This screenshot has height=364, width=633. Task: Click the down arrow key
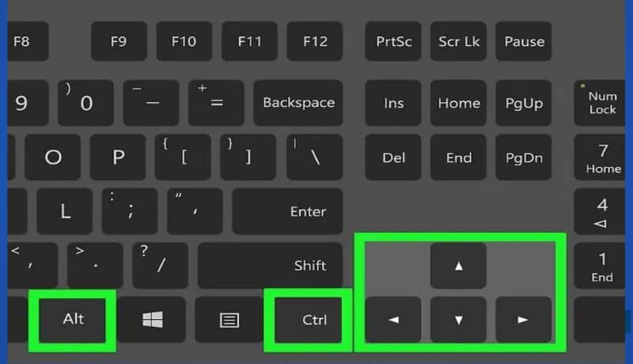(458, 320)
